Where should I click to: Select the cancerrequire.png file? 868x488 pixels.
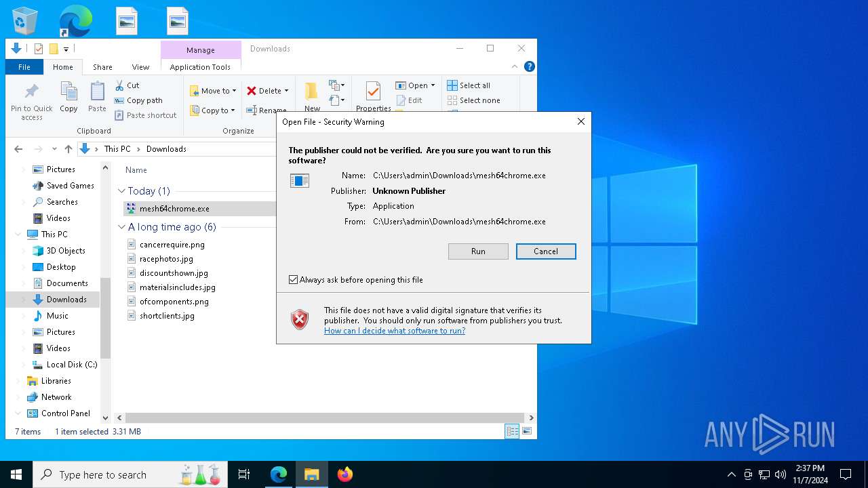click(172, 245)
